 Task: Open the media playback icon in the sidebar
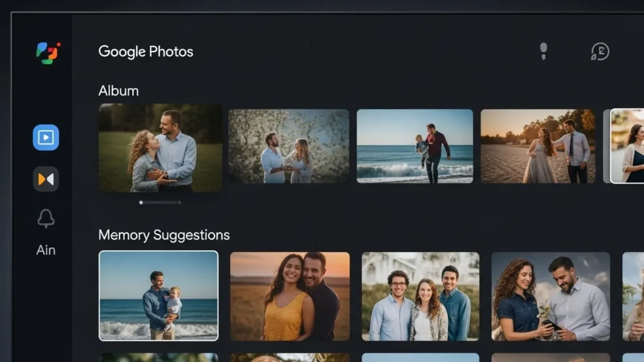[x=45, y=178]
